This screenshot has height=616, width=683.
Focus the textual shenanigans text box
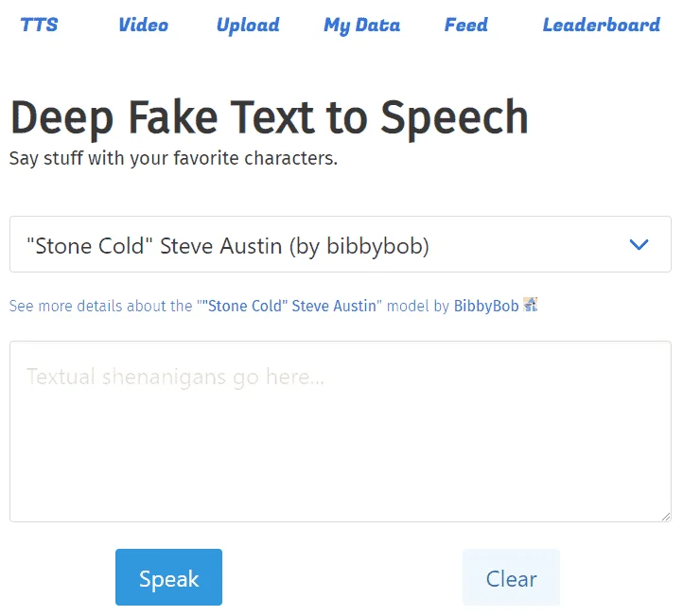[341, 431]
